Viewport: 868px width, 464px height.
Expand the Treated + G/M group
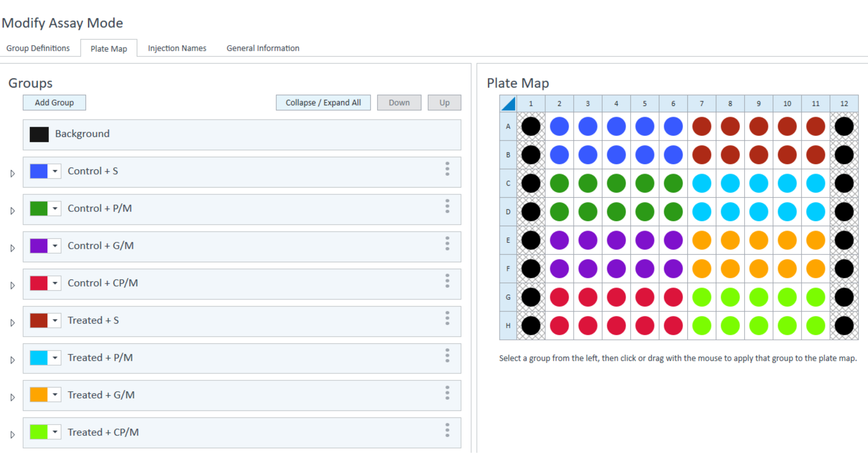(x=12, y=397)
